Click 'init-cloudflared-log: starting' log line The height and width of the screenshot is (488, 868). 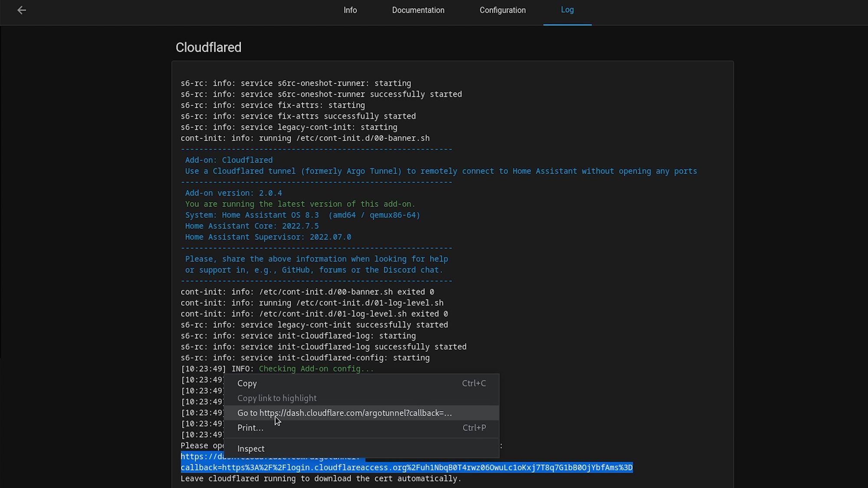point(298,336)
